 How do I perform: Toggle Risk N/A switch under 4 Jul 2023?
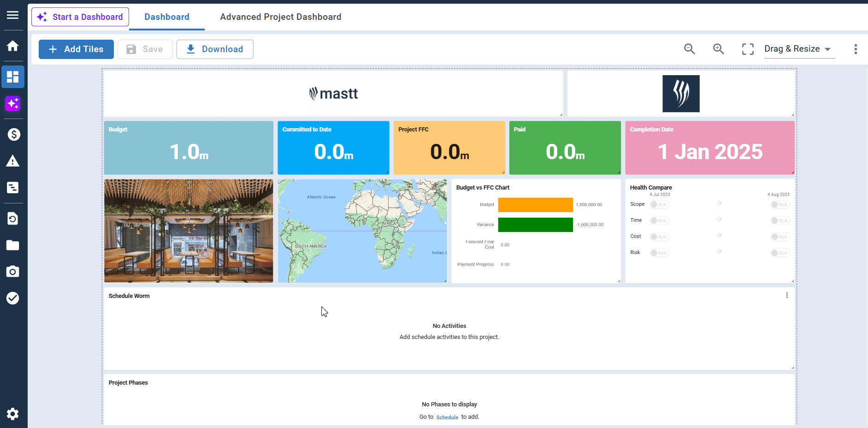(x=659, y=253)
